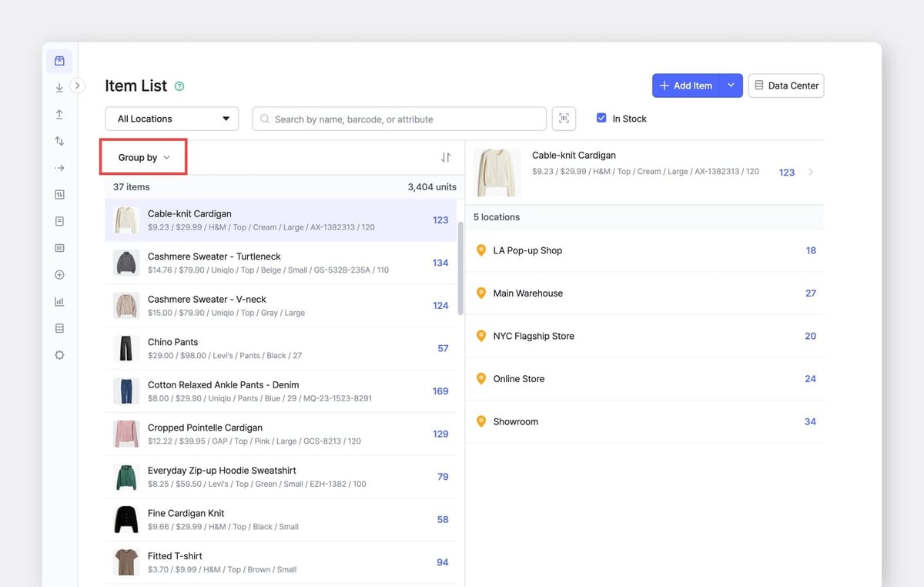
Task: Click the Add Item button
Action: (686, 86)
